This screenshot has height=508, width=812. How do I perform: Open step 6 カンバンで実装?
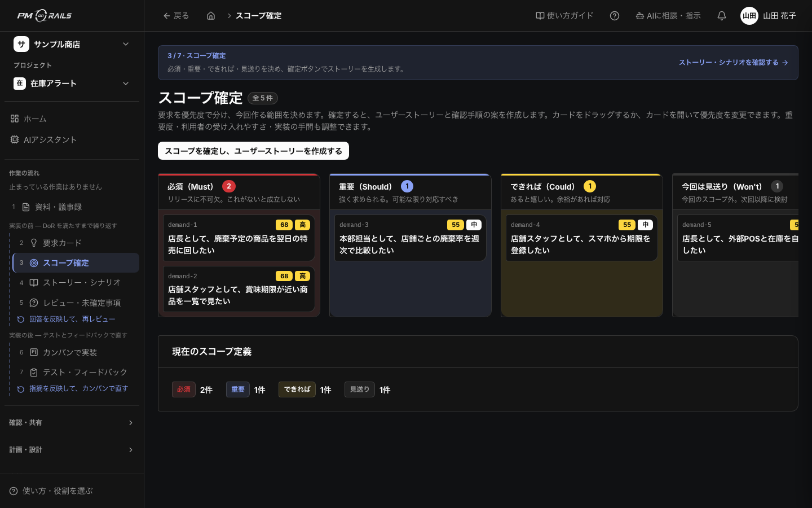76,352
